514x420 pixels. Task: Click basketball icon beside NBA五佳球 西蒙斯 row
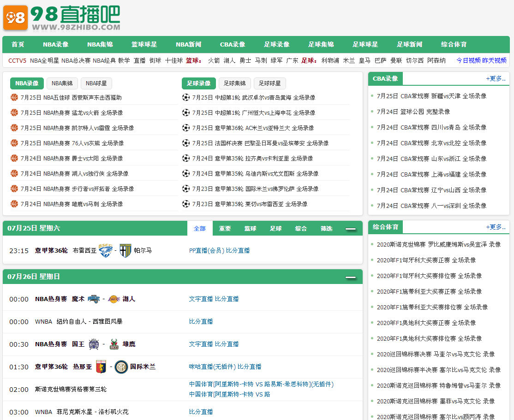point(14,97)
